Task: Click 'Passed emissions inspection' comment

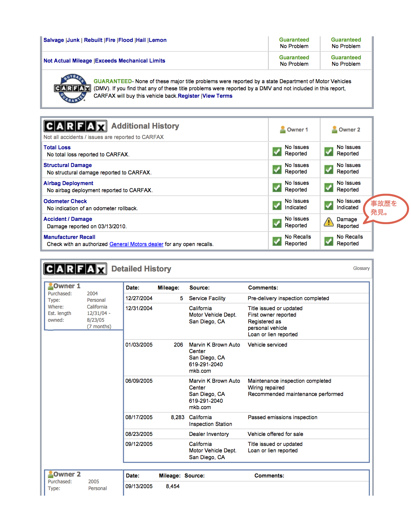Action: pos(283,418)
